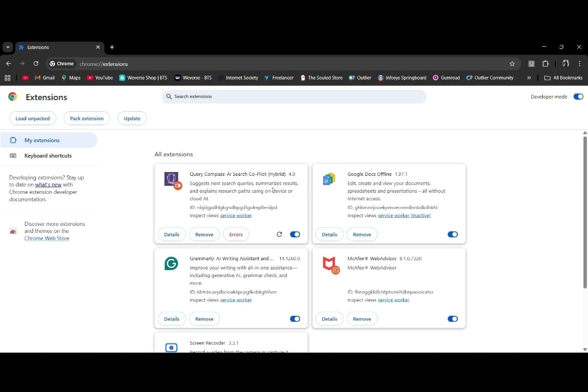Click the browser back arrow

coord(9,64)
